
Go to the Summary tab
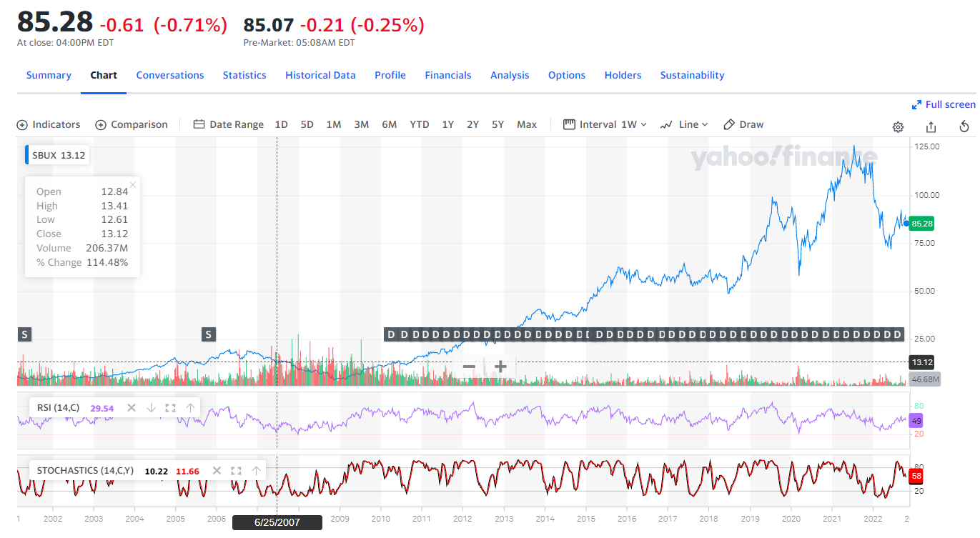49,75
